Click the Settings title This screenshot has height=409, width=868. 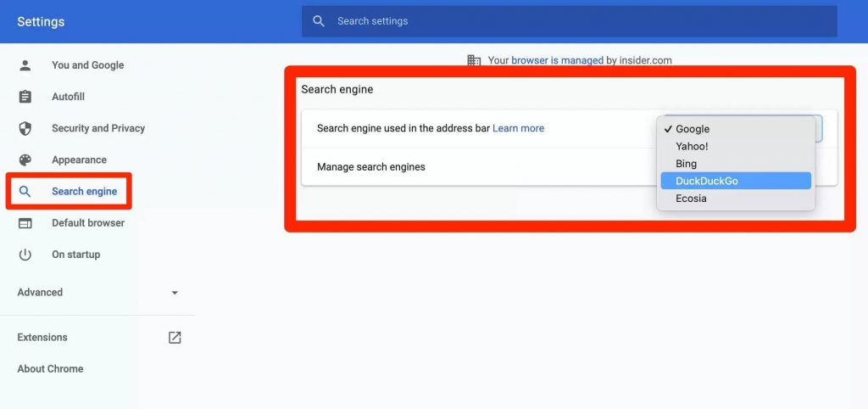point(41,21)
